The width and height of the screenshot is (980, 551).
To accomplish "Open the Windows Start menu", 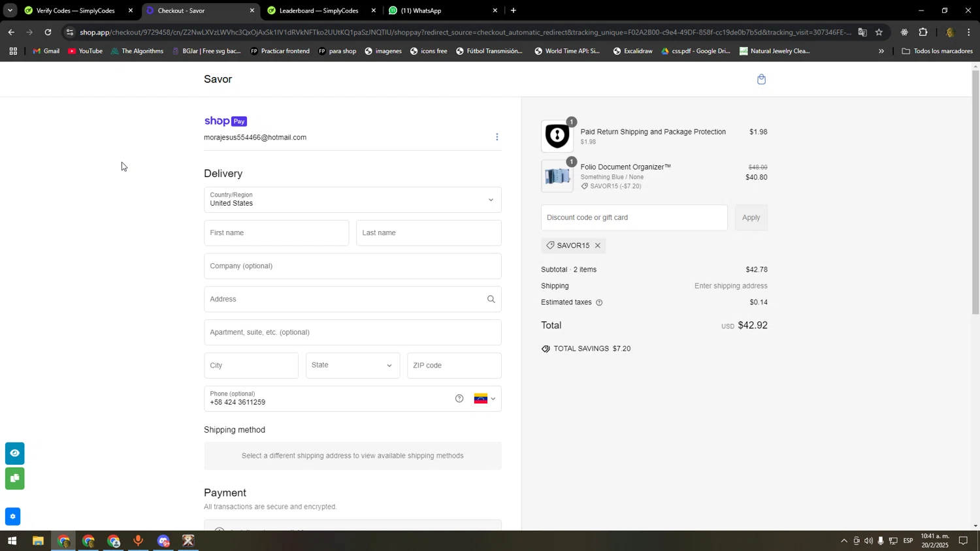I will pyautogui.click(x=12, y=541).
